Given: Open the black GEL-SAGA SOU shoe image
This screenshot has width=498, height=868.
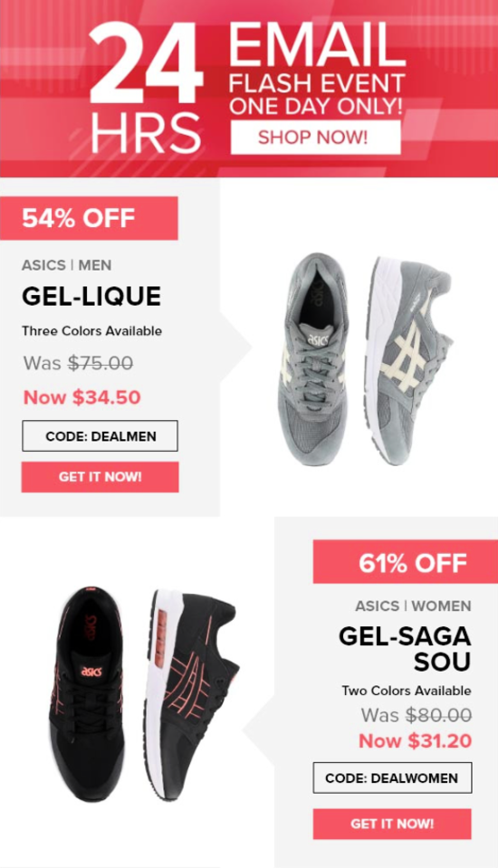Looking at the screenshot, I should [x=144, y=694].
